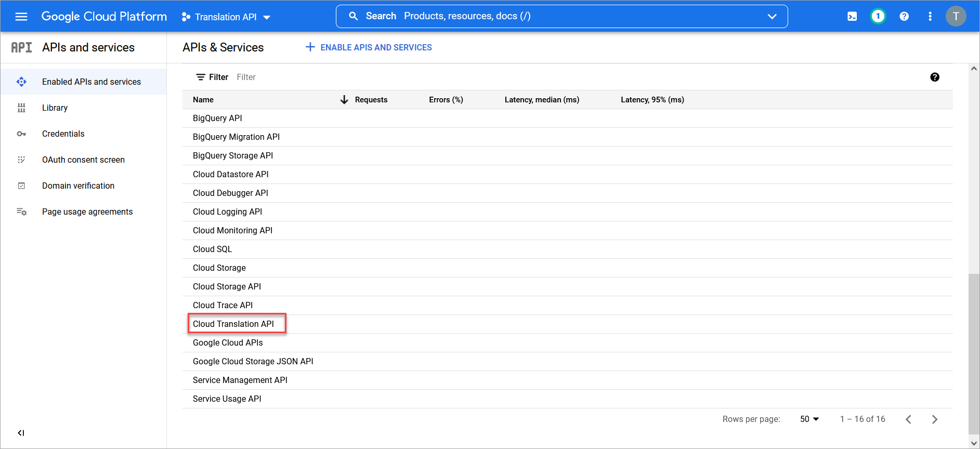
Task: Click the scrollbar up arrow
Action: pos(974,69)
